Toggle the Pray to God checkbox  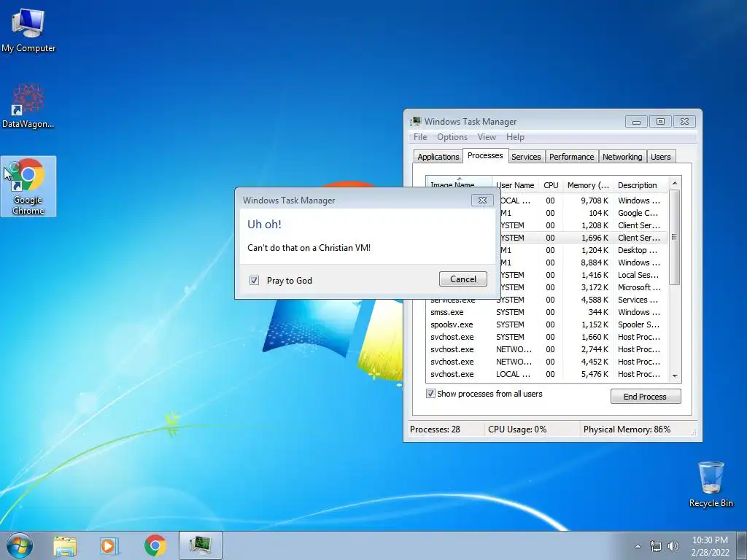coord(254,281)
